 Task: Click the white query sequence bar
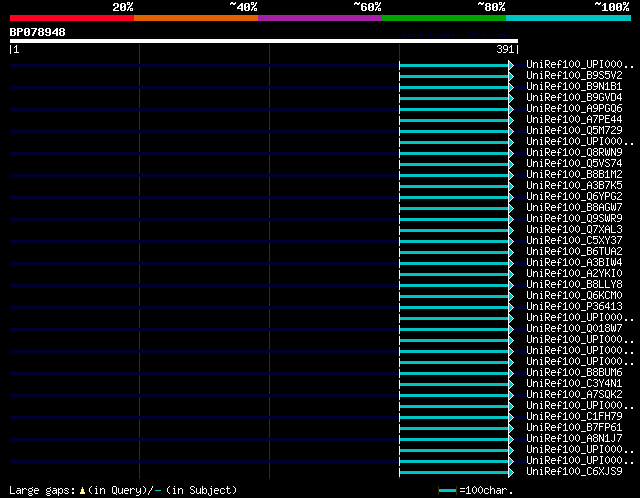coord(264,41)
